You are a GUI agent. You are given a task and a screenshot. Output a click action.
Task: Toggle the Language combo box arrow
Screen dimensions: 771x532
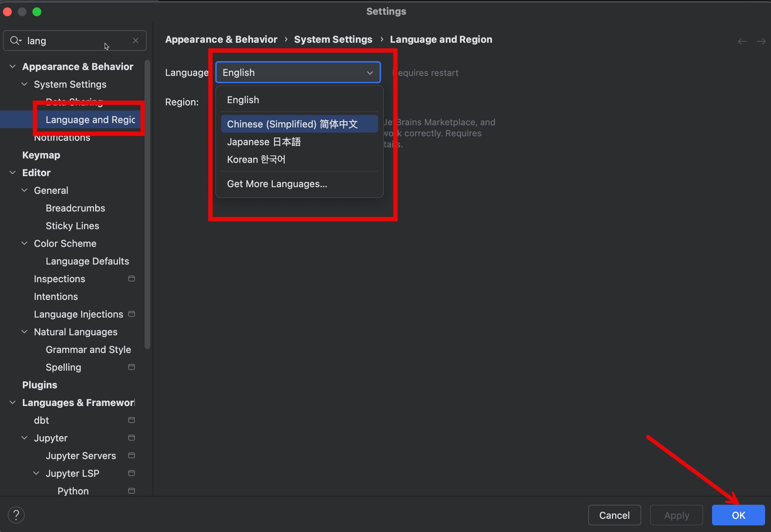coord(370,73)
